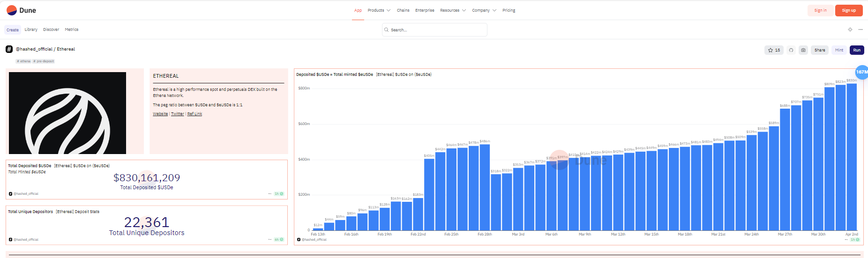Click the Sign in button

820,10
